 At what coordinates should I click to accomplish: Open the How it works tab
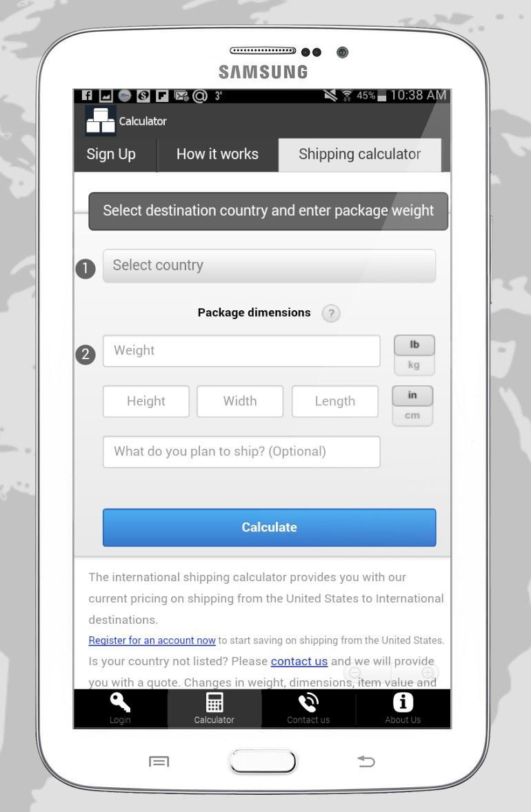pyautogui.click(x=217, y=154)
